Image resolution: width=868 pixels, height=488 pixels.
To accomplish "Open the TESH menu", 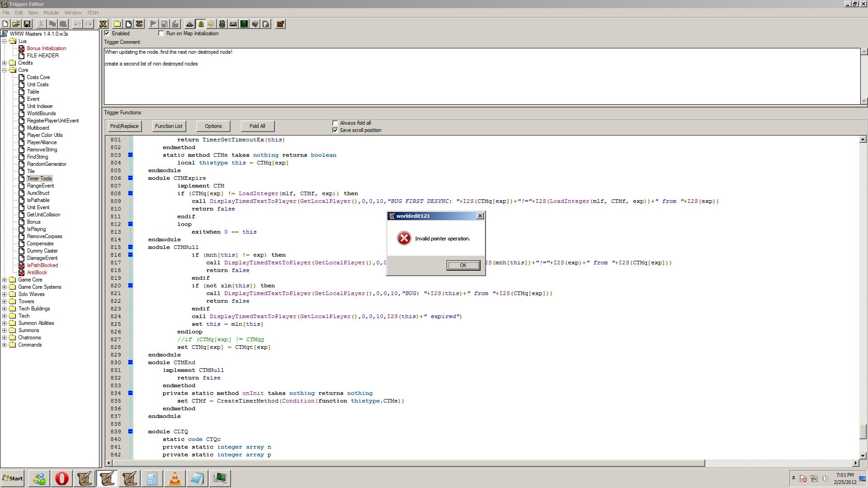I will click(x=93, y=13).
